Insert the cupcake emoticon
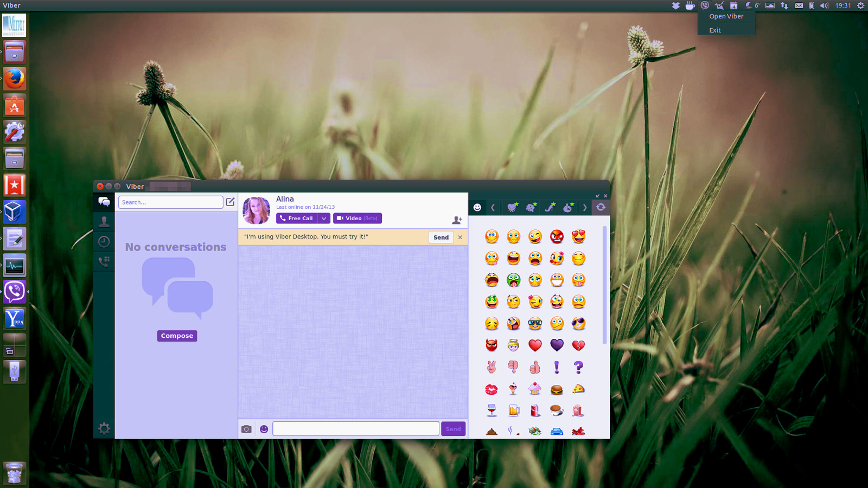This screenshot has width=868, height=488. click(535, 389)
